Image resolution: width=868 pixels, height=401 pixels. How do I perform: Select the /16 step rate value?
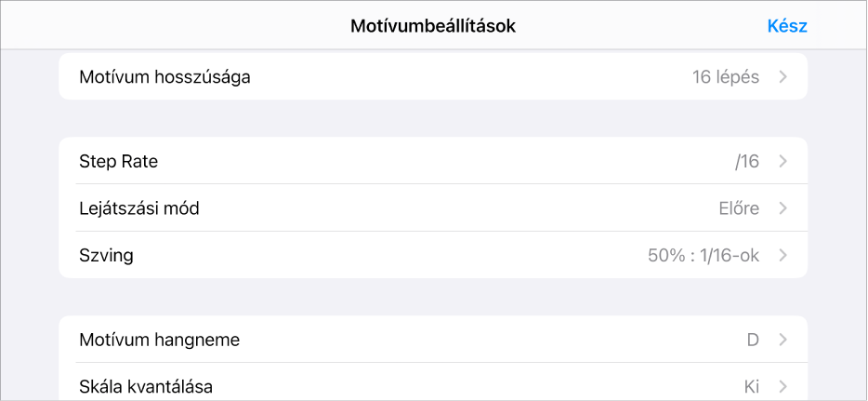tap(746, 161)
